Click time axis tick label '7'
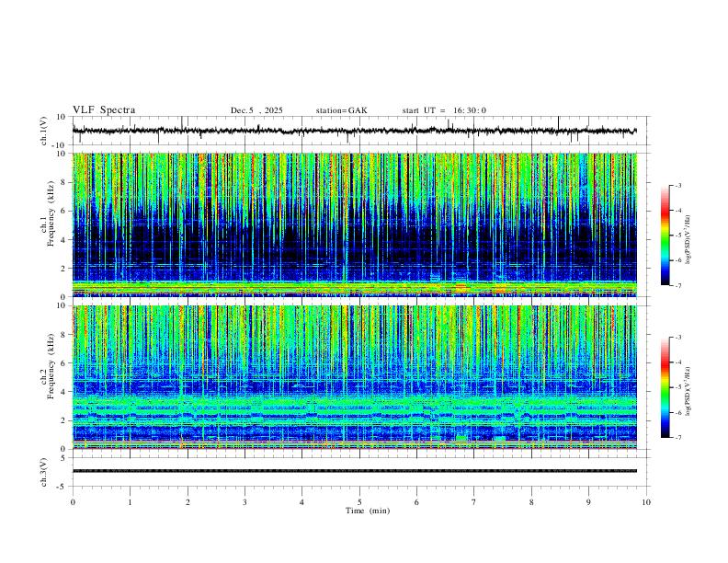Screen dimensions: 728x563 [x=474, y=502]
